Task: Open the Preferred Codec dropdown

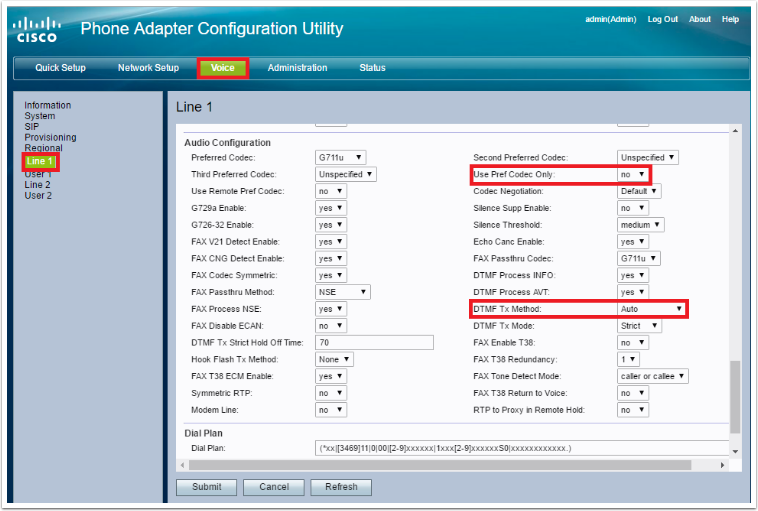Action: click(340, 158)
